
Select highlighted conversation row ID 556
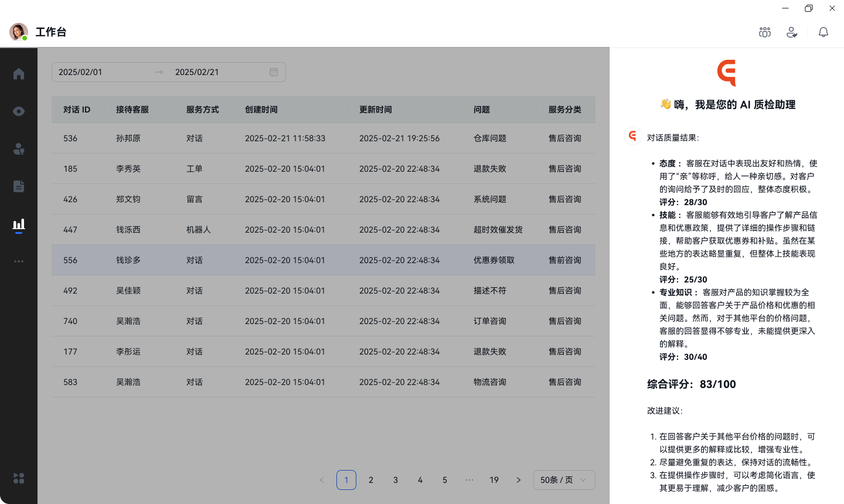tap(324, 260)
